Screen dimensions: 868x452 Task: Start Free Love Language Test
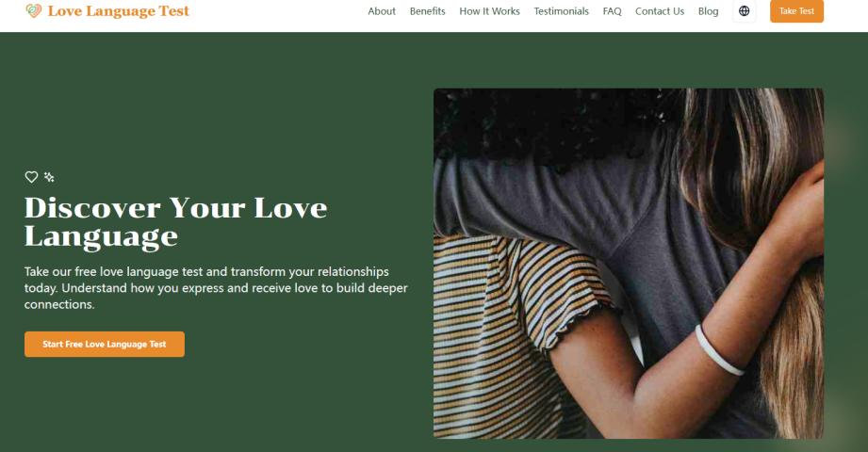[105, 344]
